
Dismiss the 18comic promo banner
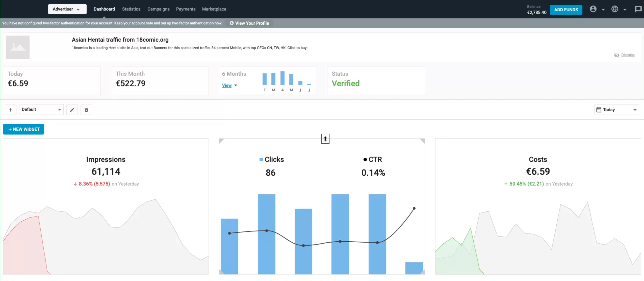coord(627,55)
